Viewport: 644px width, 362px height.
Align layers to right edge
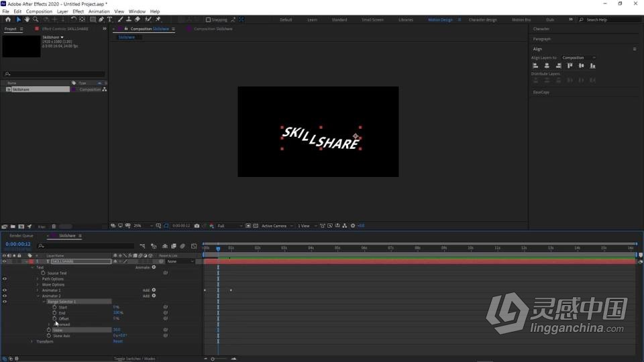(x=558, y=66)
